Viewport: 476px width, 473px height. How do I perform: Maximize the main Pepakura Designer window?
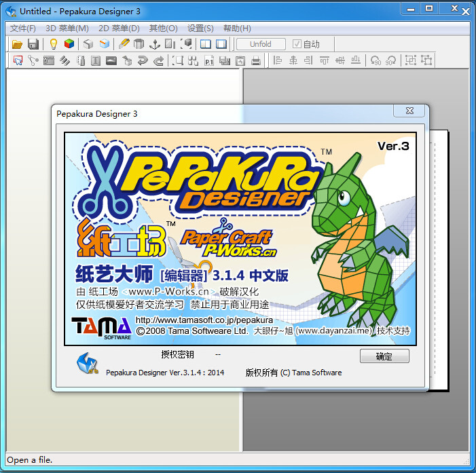[429, 9]
